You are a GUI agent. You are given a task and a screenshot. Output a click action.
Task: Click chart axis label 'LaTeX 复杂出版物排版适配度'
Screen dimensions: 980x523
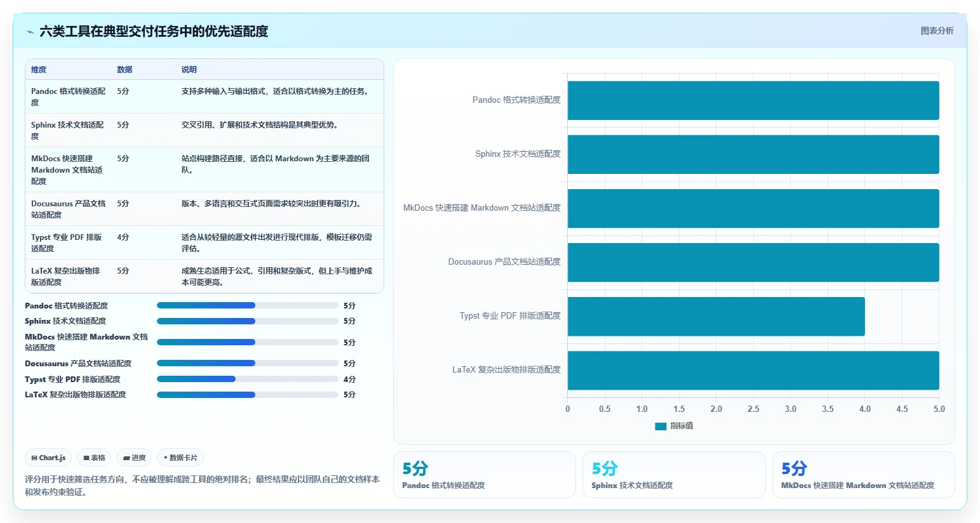(x=506, y=369)
